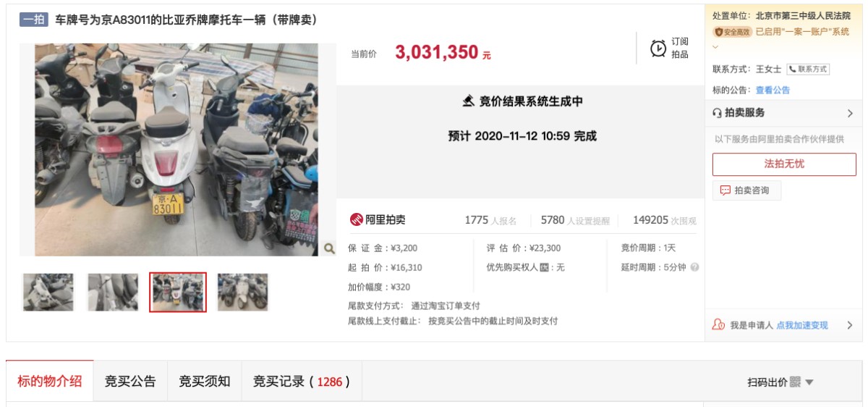Screen dimensions: 868x407
Task: Open the 查看公告 link
Action: coord(773,91)
